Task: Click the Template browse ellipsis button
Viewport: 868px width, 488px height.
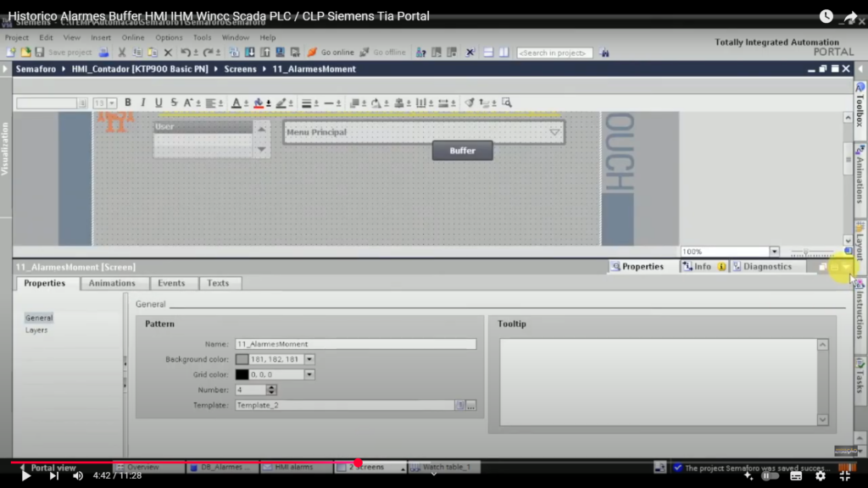Action: [470, 406]
